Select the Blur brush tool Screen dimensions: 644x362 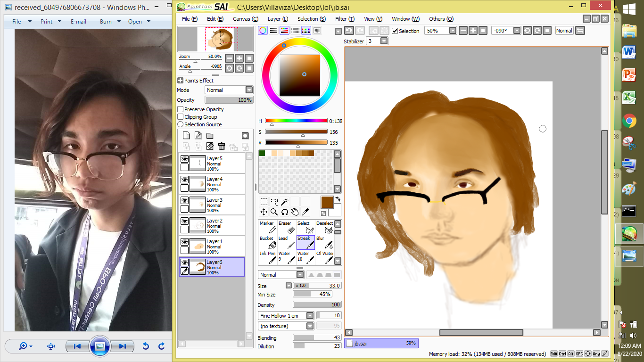[x=324, y=242]
